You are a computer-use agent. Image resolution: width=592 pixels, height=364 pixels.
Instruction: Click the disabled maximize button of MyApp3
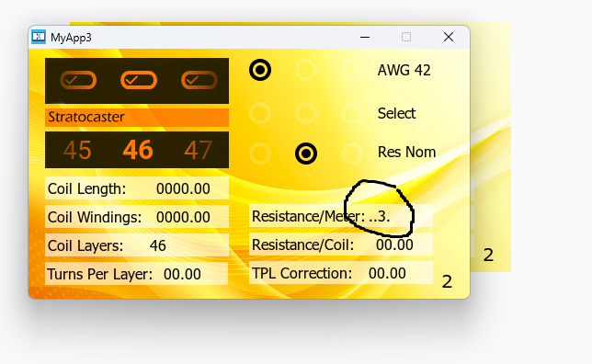[406, 37]
